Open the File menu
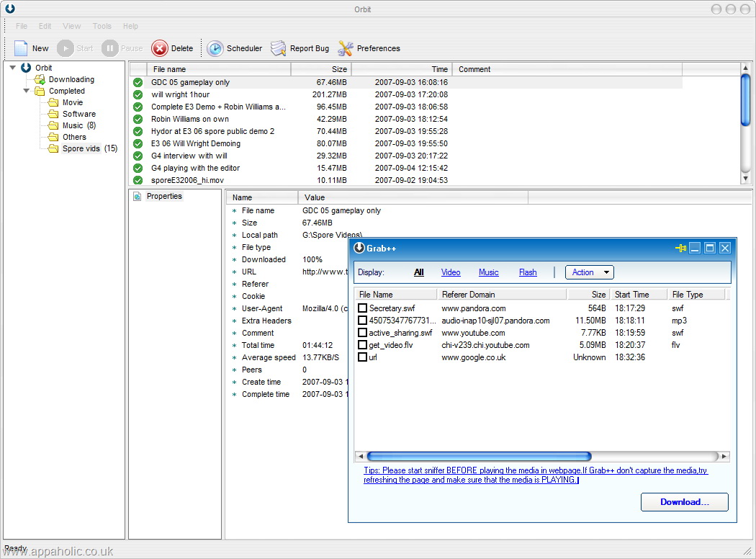Screen dimensions: 756x559 click(22, 26)
